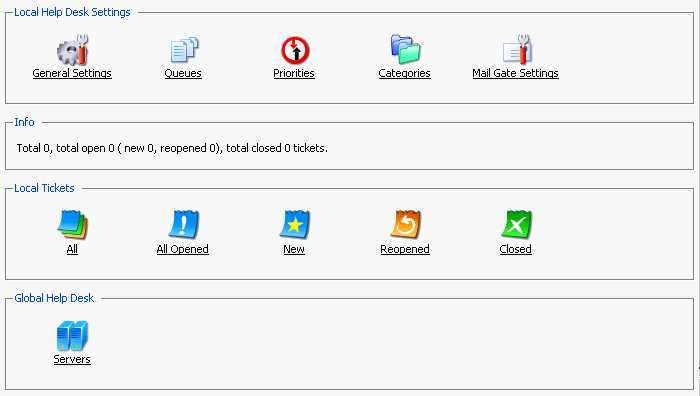Select the Categories folders icon
This screenshot has width=700, height=396.
(405, 49)
